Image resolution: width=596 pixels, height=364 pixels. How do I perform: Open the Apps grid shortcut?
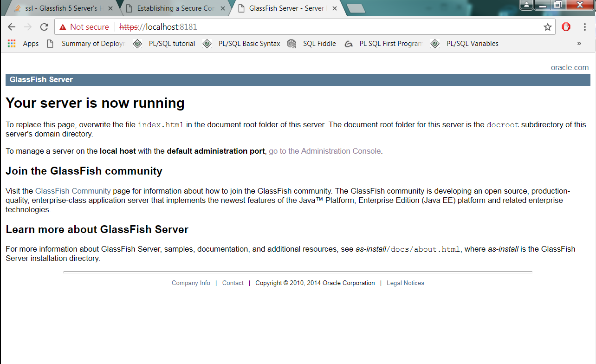click(x=12, y=44)
